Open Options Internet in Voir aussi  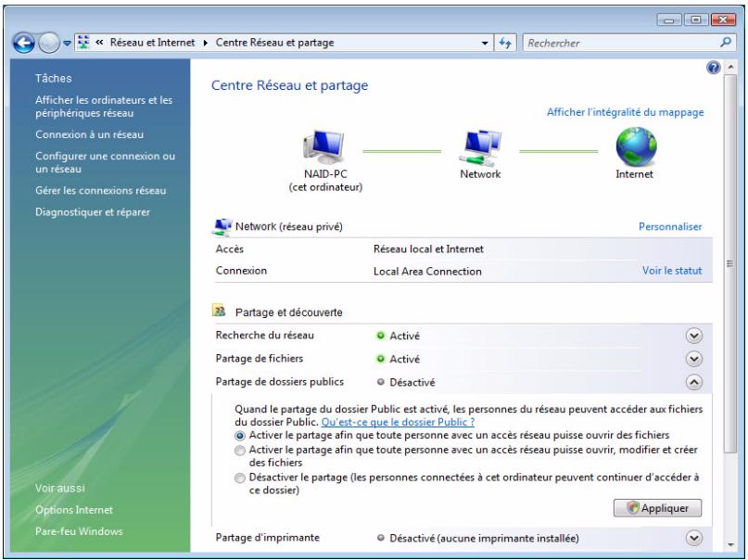(74, 509)
